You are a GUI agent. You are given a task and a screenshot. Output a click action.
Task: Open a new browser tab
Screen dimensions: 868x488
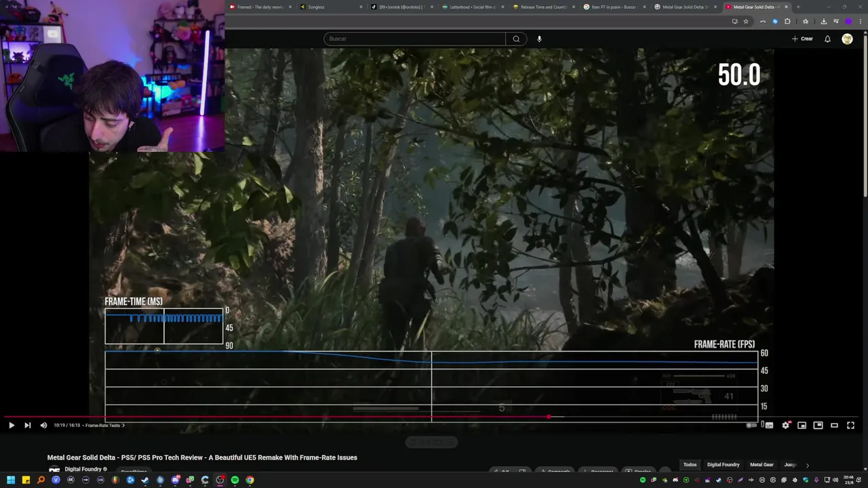point(797,7)
